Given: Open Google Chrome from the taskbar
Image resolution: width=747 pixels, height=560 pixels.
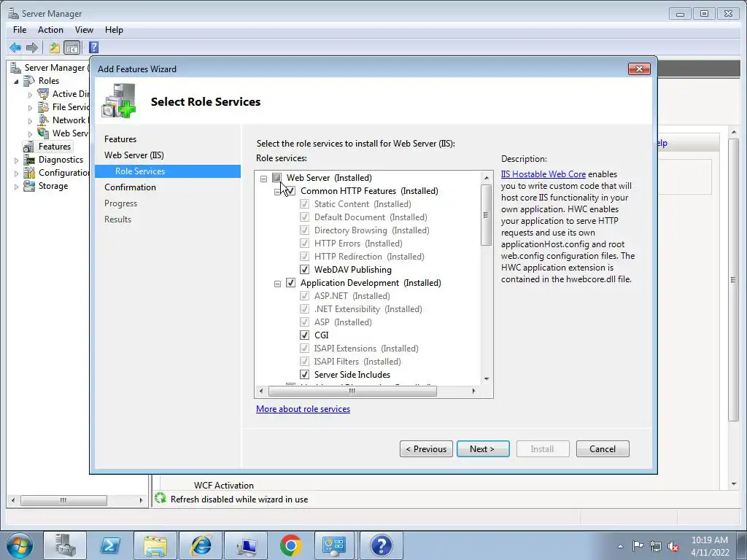Looking at the screenshot, I should 291,545.
